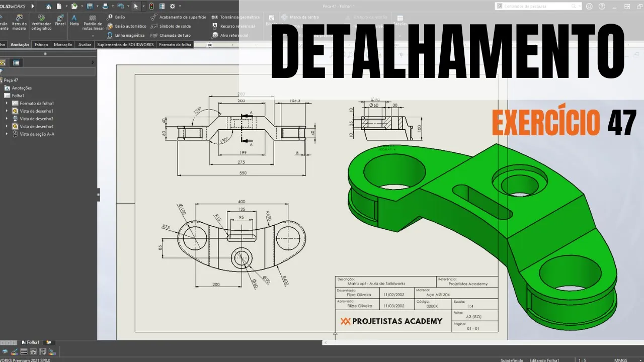
Task: Activate the Select cursor tool
Action: click(x=136, y=7)
